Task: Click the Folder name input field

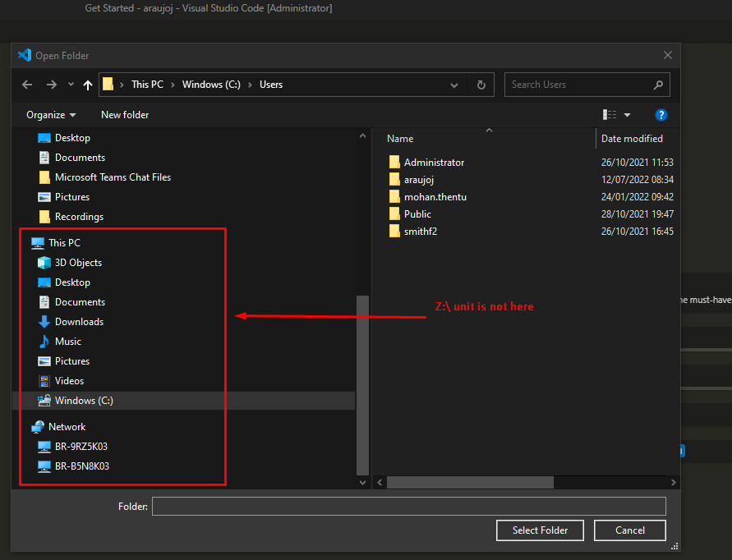Action: (x=409, y=507)
